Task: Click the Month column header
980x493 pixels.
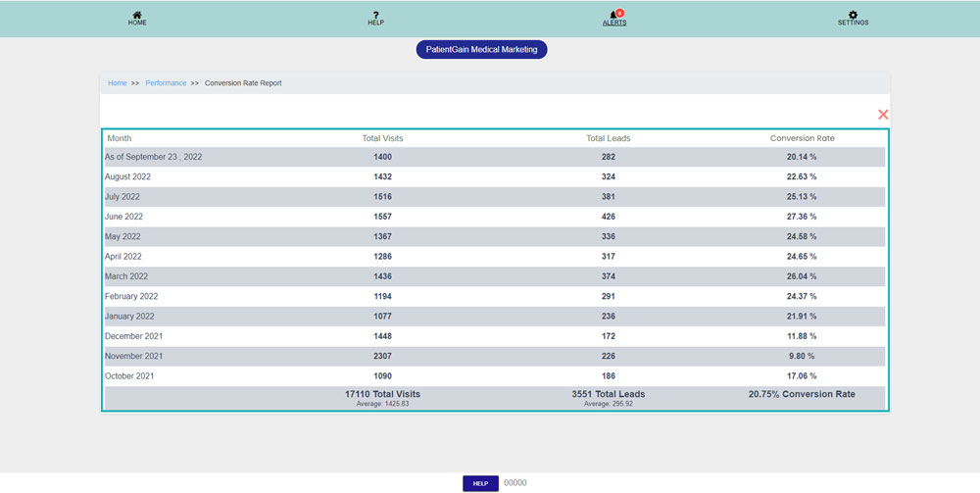Action: click(x=120, y=138)
